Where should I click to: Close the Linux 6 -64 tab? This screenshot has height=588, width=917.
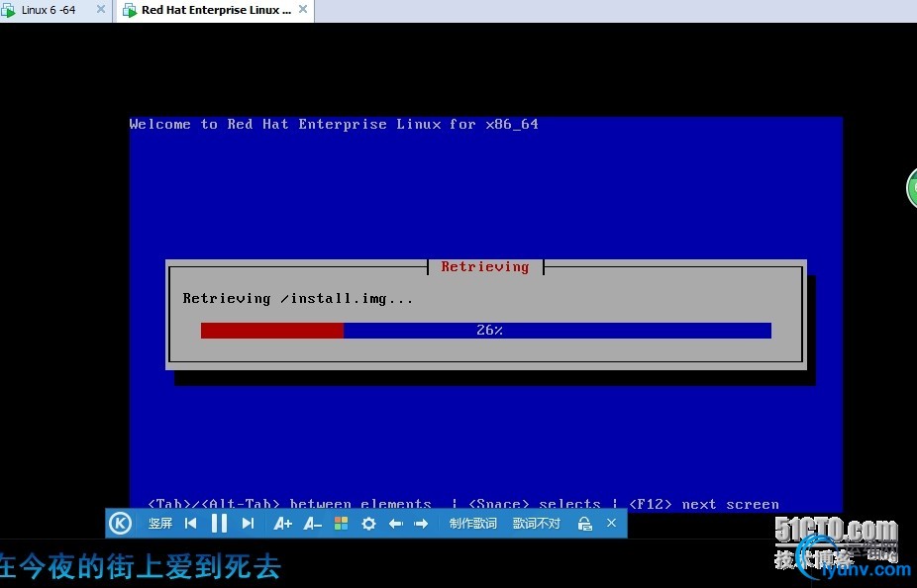pyautogui.click(x=101, y=9)
